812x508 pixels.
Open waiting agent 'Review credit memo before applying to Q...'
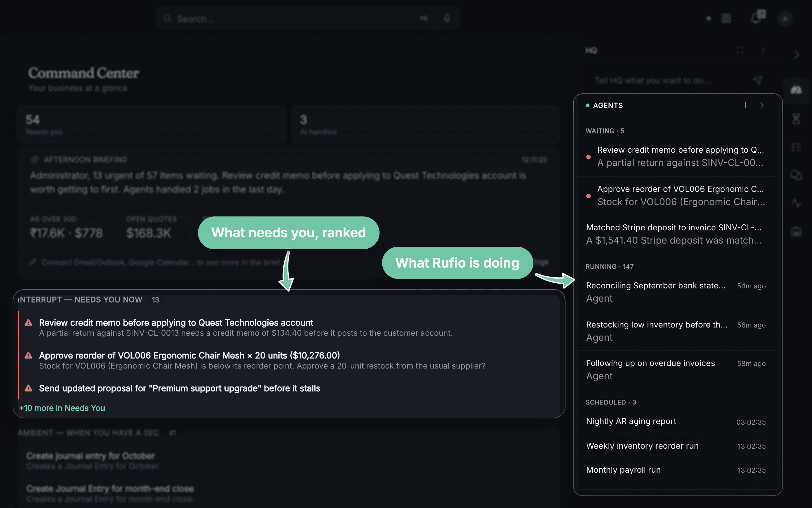tap(677, 157)
